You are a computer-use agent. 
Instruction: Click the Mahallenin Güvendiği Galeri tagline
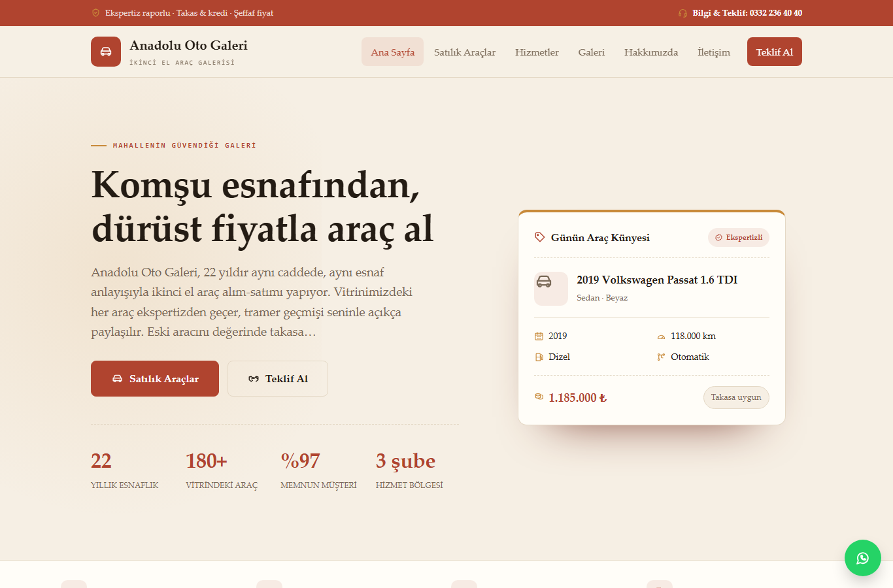pos(184,146)
